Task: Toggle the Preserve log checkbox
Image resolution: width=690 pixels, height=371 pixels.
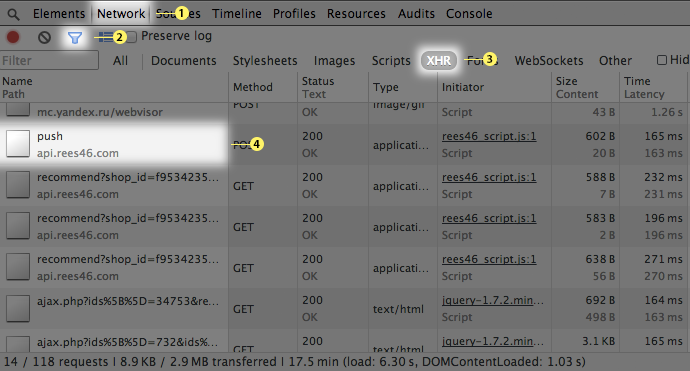Action: [132, 36]
